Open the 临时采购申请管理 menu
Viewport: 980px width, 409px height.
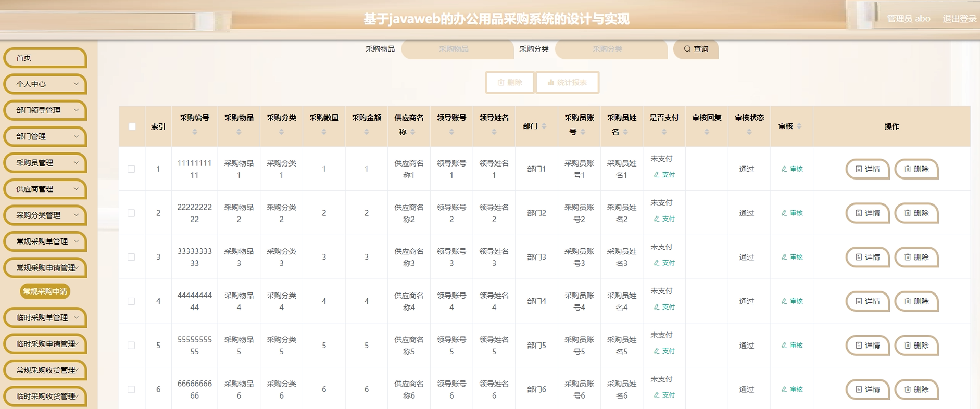45,344
